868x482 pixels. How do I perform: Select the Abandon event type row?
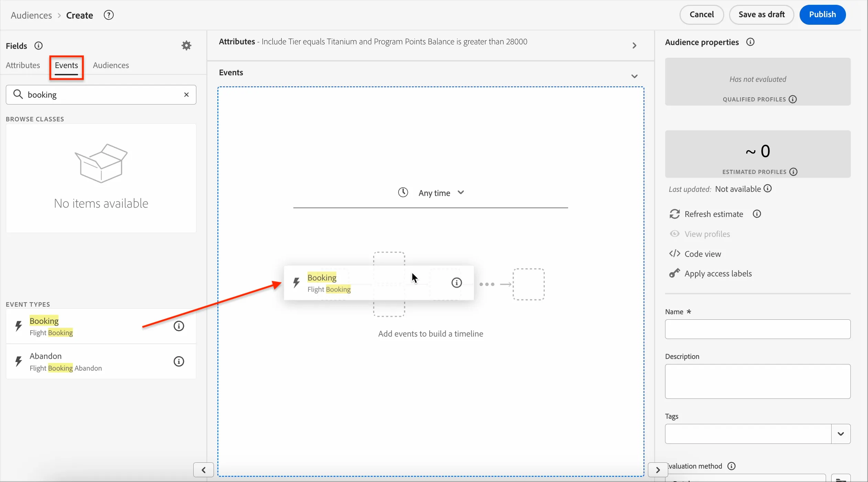pos(101,362)
